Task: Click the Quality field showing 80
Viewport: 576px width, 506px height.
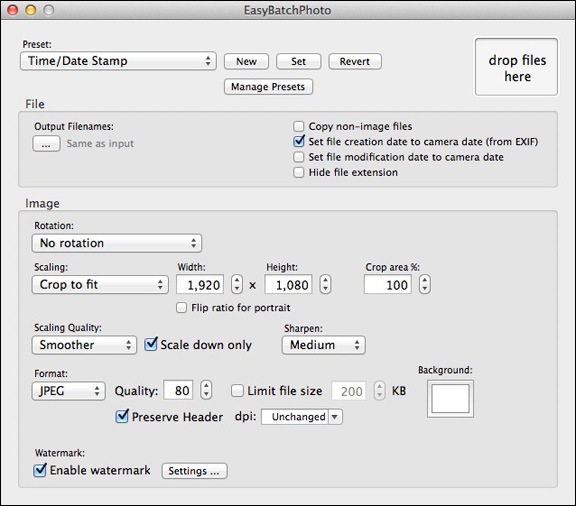Action: tap(179, 390)
